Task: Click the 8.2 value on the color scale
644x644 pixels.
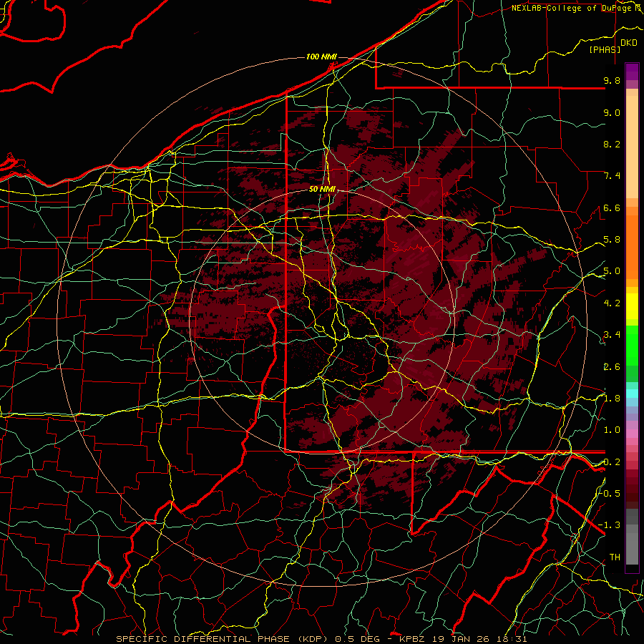Action: click(x=612, y=144)
